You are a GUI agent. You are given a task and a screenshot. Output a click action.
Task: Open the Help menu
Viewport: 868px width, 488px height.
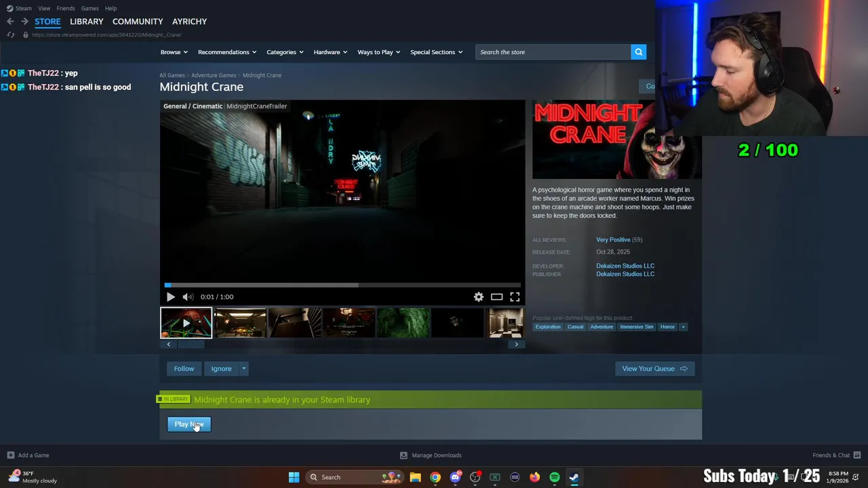(x=111, y=8)
